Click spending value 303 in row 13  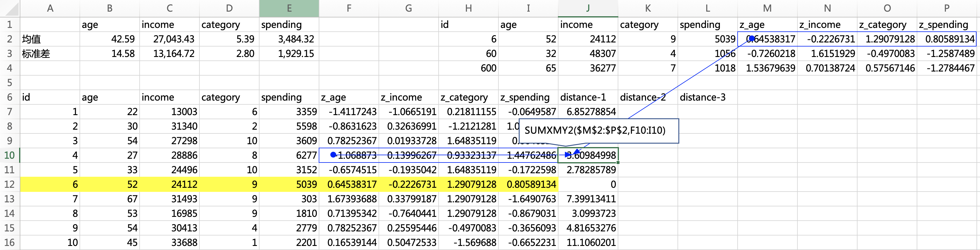(289, 199)
